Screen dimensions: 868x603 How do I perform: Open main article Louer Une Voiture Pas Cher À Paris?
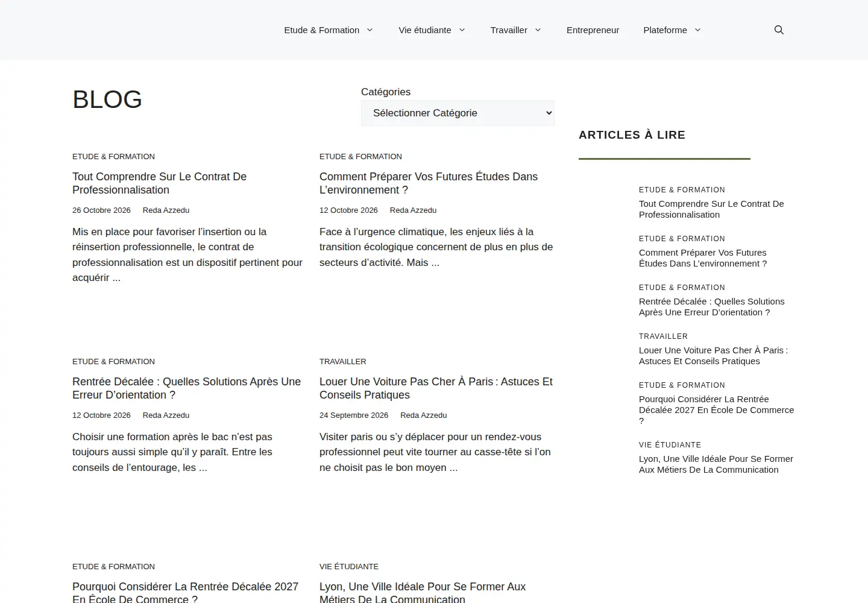point(436,388)
